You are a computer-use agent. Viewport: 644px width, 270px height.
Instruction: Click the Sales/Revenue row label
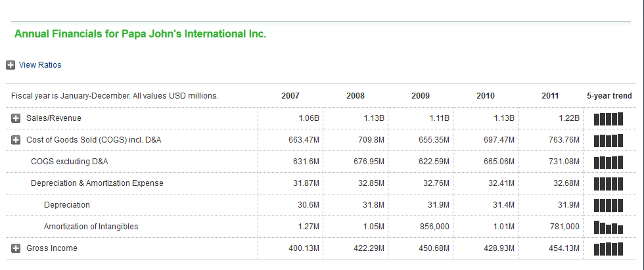54,118
